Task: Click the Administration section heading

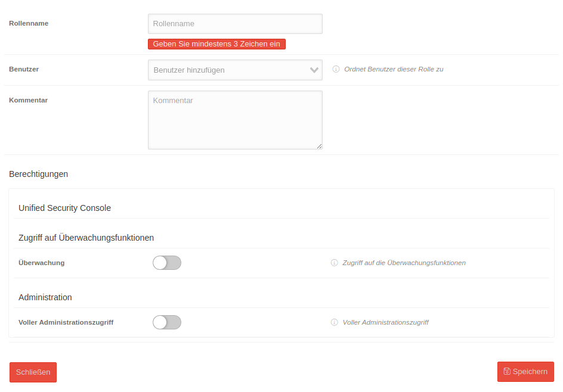Action: coord(45,297)
